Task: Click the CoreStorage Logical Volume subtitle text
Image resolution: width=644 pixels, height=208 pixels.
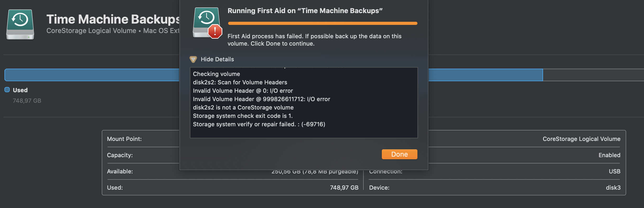Action: pos(92,31)
